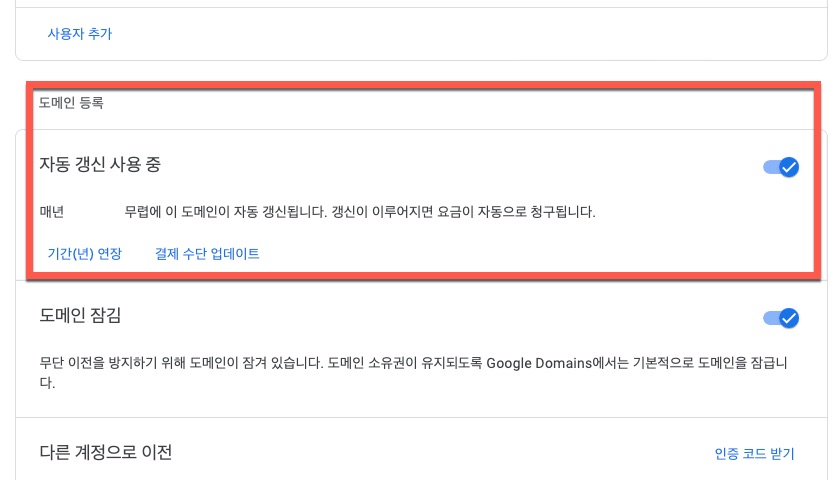Turn off the 자동 갱신 사용 중 toggle

click(x=781, y=167)
